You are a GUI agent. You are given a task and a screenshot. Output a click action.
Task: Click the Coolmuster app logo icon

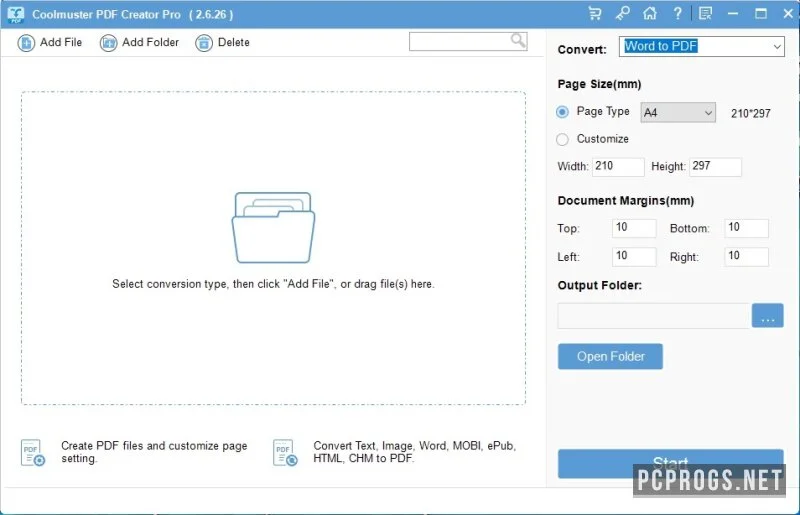tap(16, 14)
